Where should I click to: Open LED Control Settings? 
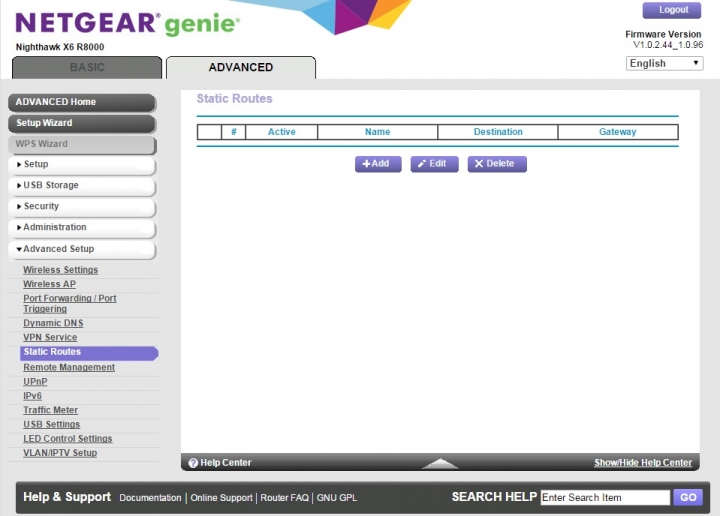(x=68, y=438)
